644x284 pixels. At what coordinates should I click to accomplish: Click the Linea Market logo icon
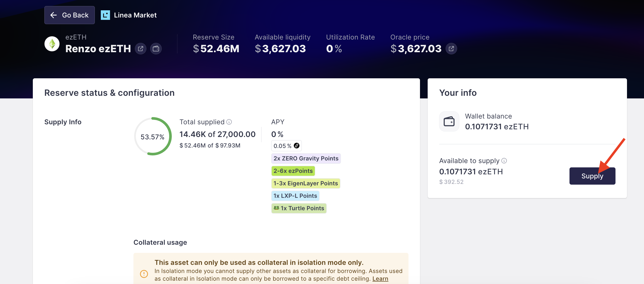point(105,15)
